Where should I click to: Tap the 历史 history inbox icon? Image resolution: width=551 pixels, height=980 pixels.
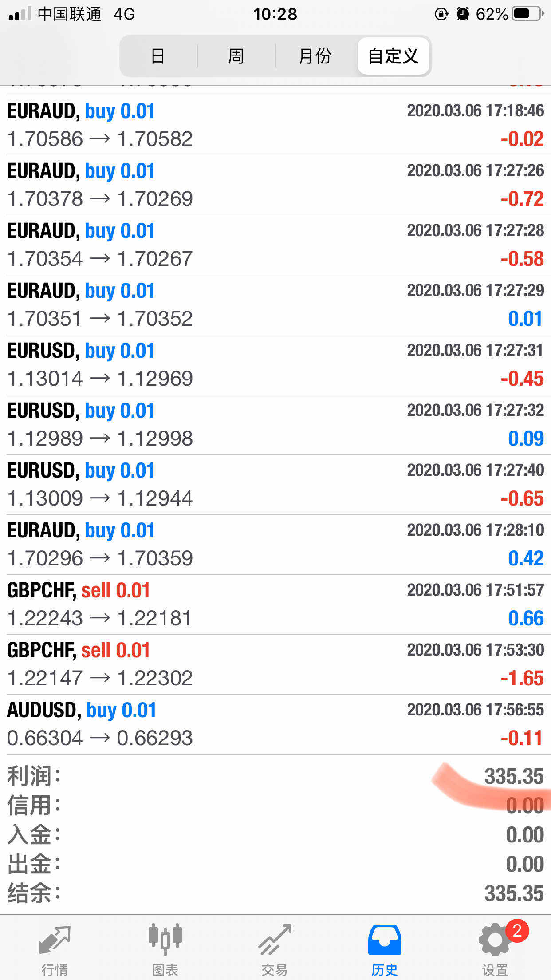pos(385,940)
